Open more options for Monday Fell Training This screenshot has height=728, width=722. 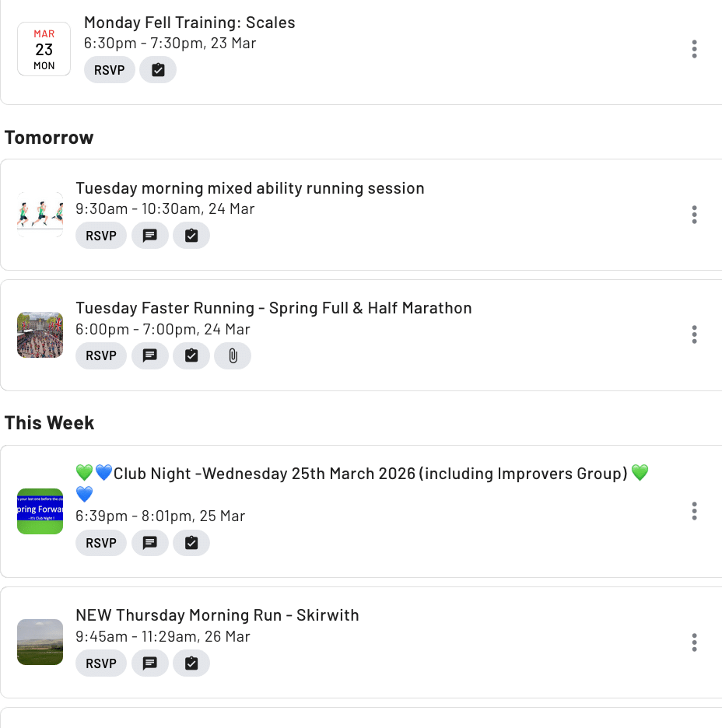pos(694,49)
